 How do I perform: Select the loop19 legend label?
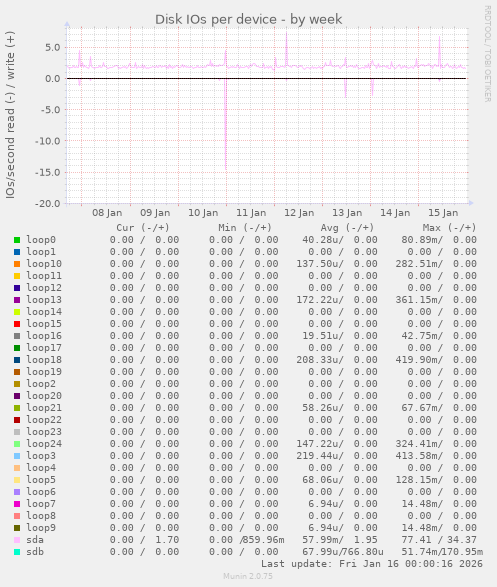44,372
